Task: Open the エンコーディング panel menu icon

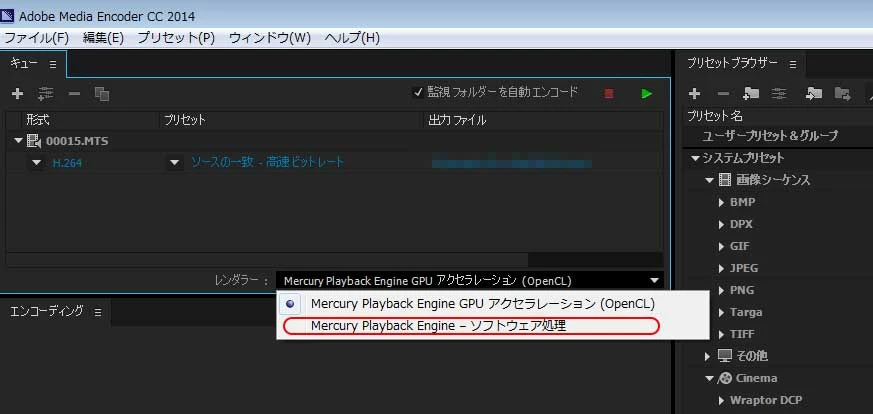Action: [98, 312]
